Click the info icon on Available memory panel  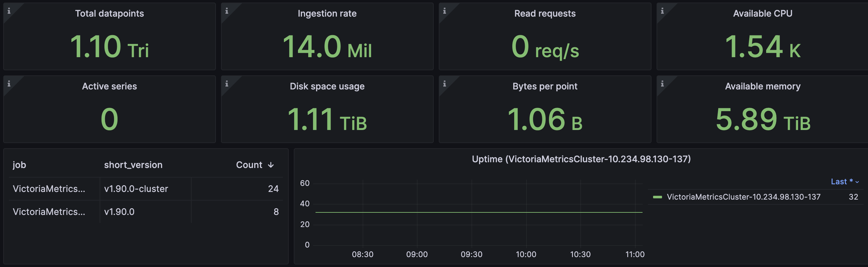[x=662, y=84]
